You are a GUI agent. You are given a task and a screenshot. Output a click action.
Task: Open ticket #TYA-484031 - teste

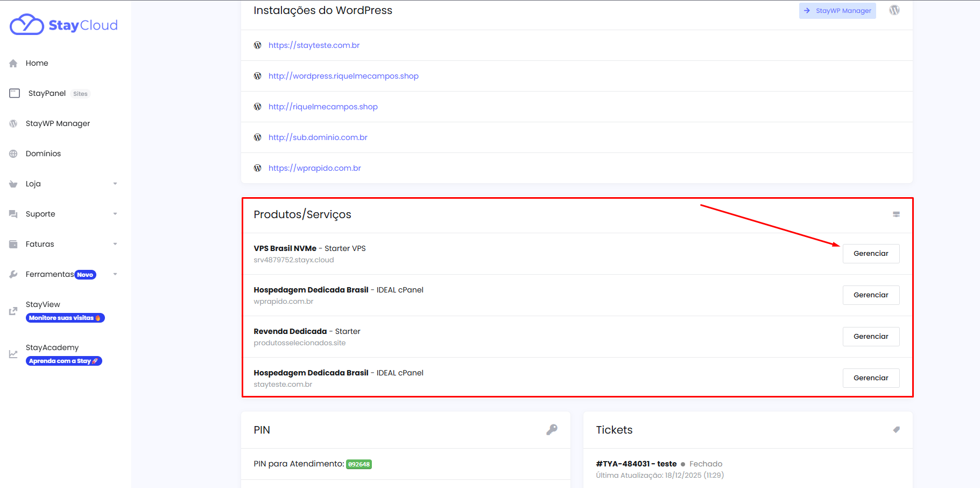pyautogui.click(x=635, y=463)
